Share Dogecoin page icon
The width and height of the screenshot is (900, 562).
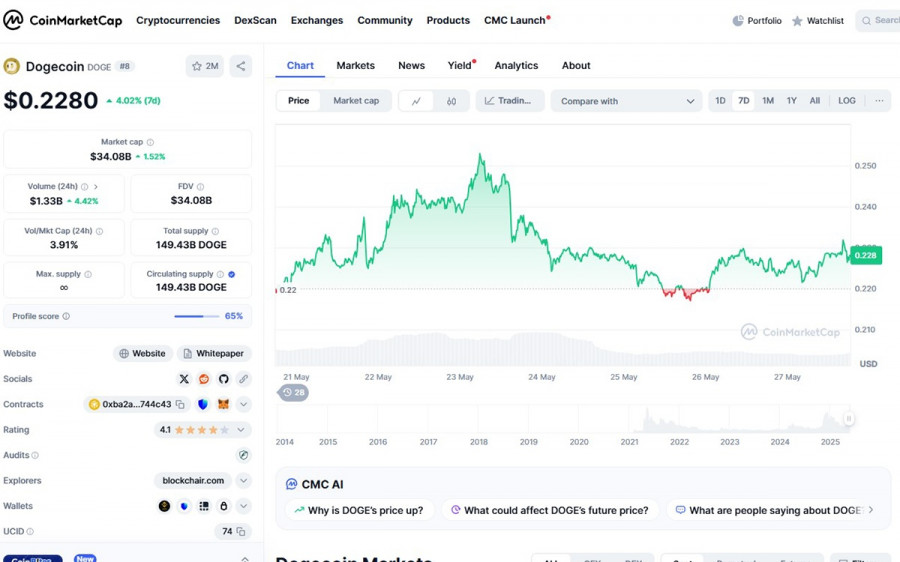click(240, 66)
